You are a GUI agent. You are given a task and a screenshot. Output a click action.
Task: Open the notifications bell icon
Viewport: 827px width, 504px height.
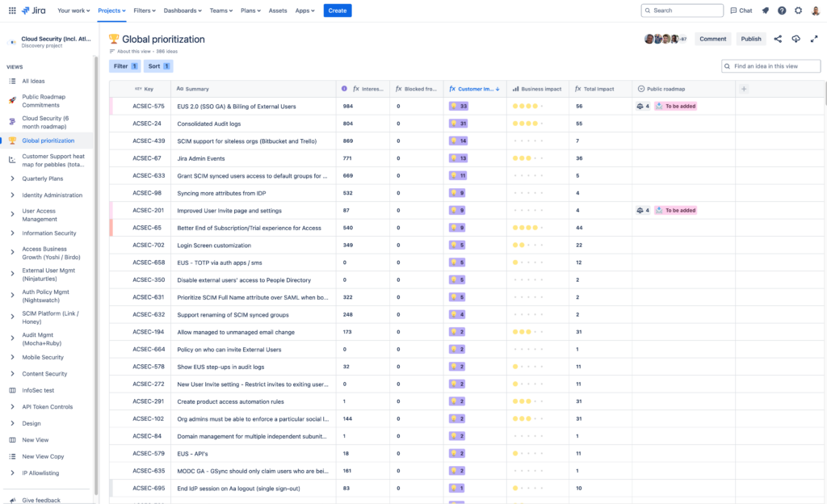point(766,10)
